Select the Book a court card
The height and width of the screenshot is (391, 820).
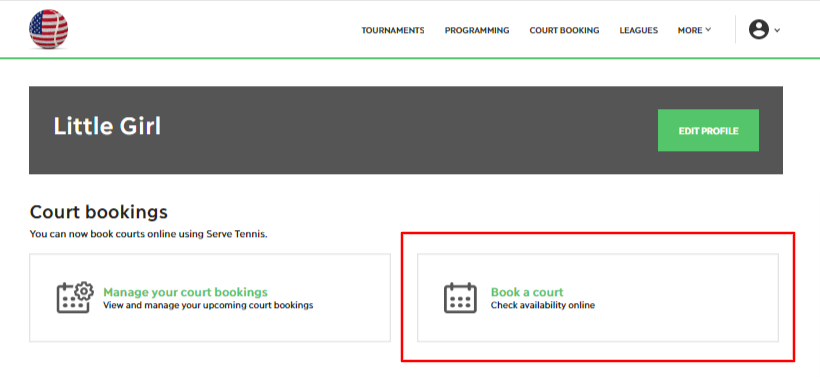point(598,298)
